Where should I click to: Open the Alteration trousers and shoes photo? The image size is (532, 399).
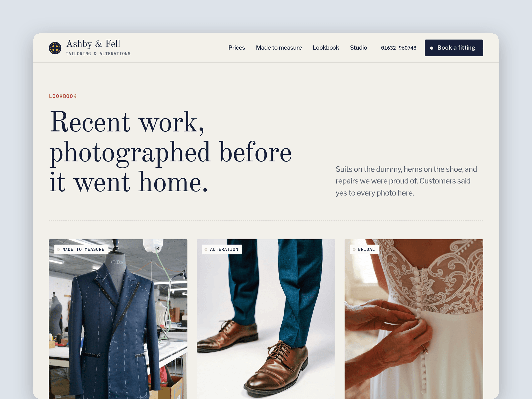click(266, 319)
